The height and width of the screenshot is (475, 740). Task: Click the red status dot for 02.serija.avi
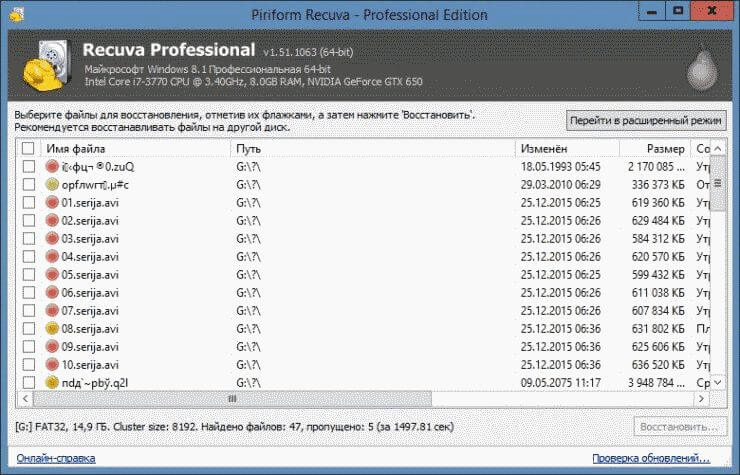[x=52, y=221]
